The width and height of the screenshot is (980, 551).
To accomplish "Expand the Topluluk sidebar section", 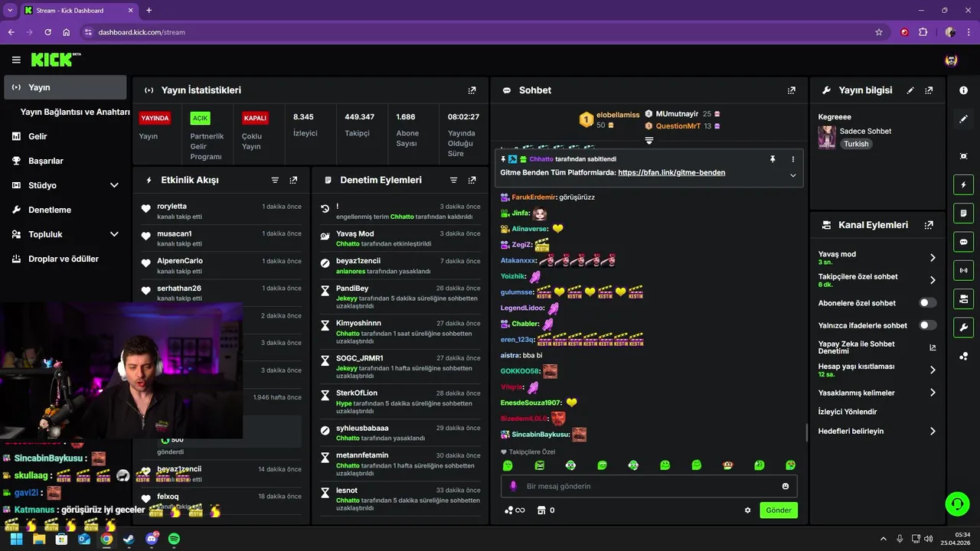I will click(x=114, y=234).
